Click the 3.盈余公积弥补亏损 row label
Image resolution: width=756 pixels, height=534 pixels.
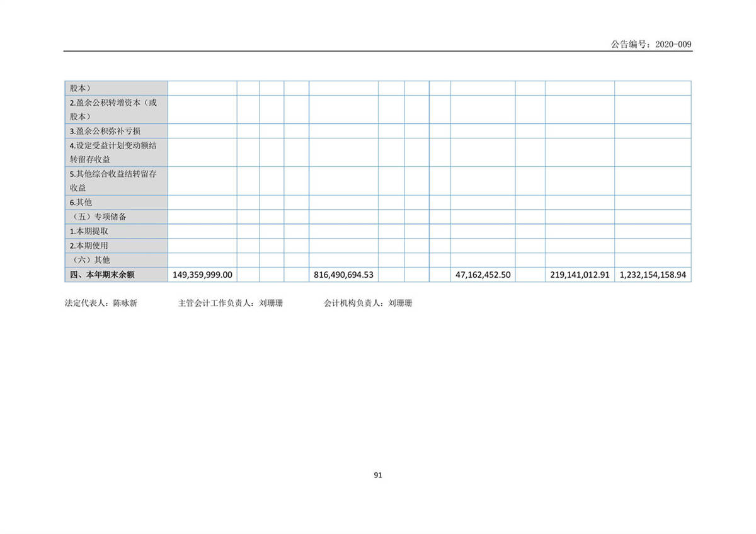point(105,131)
